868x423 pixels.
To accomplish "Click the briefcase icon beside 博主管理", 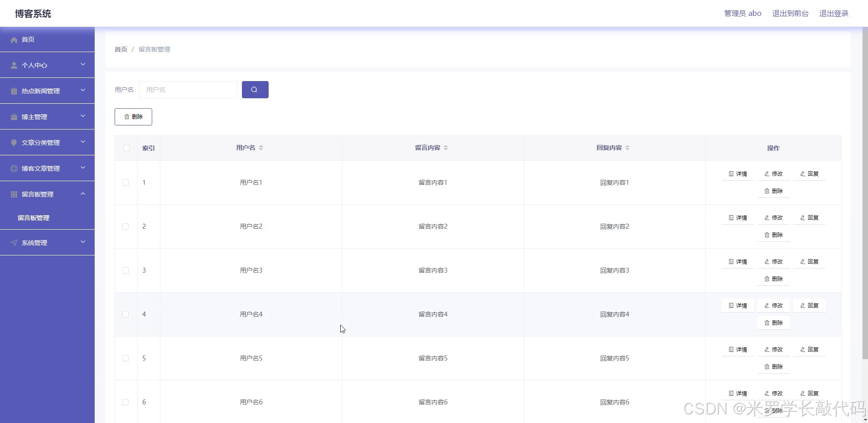I will click(14, 117).
